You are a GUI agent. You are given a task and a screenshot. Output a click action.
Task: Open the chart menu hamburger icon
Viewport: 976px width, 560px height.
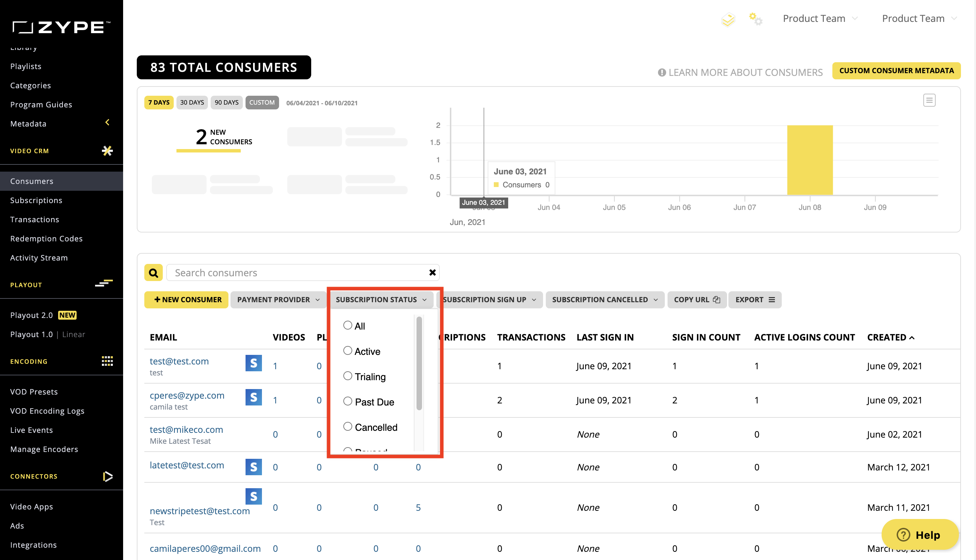tap(929, 101)
